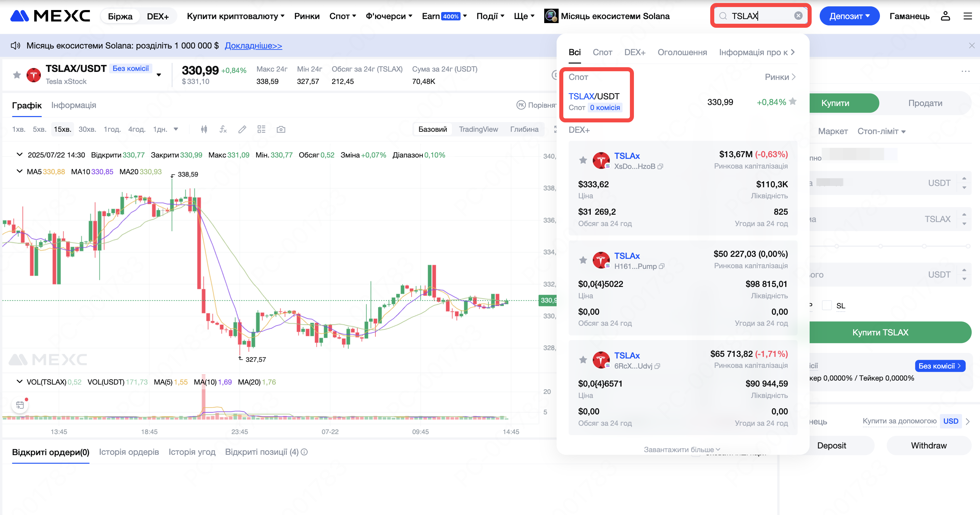Collapse the VOL indicator row chevron
The width and height of the screenshot is (980, 515).
19,381
